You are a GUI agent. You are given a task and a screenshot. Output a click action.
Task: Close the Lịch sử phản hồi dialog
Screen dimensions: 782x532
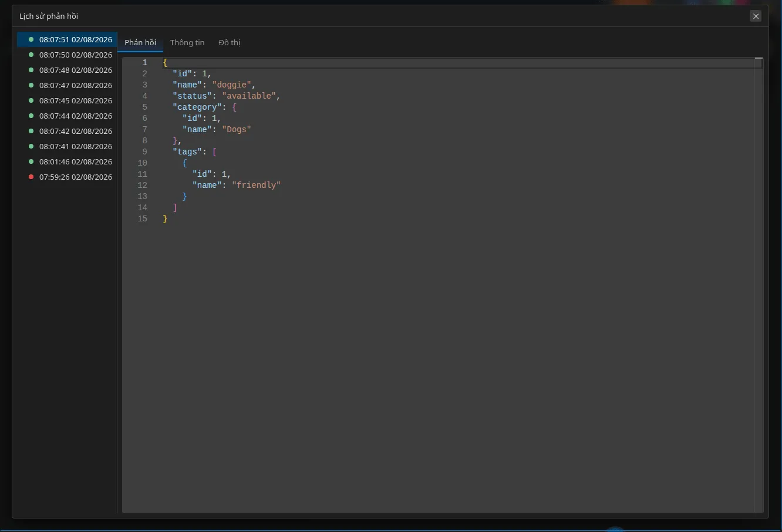(x=756, y=16)
